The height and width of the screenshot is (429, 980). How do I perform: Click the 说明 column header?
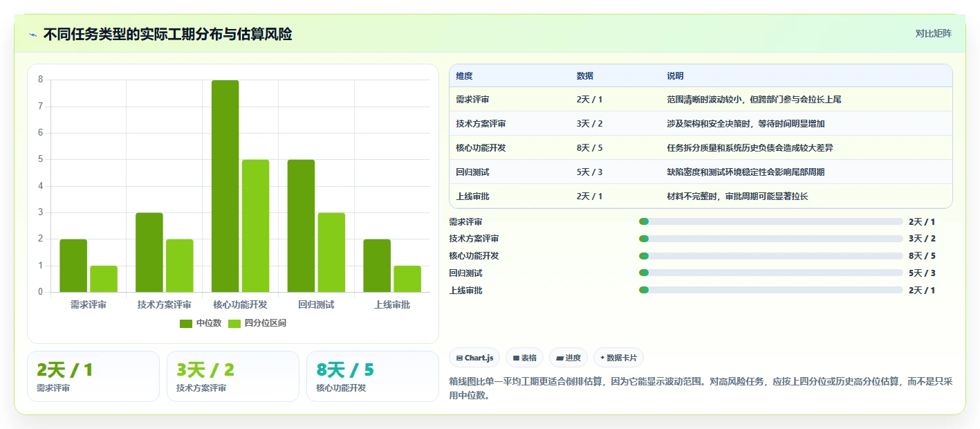(x=675, y=76)
